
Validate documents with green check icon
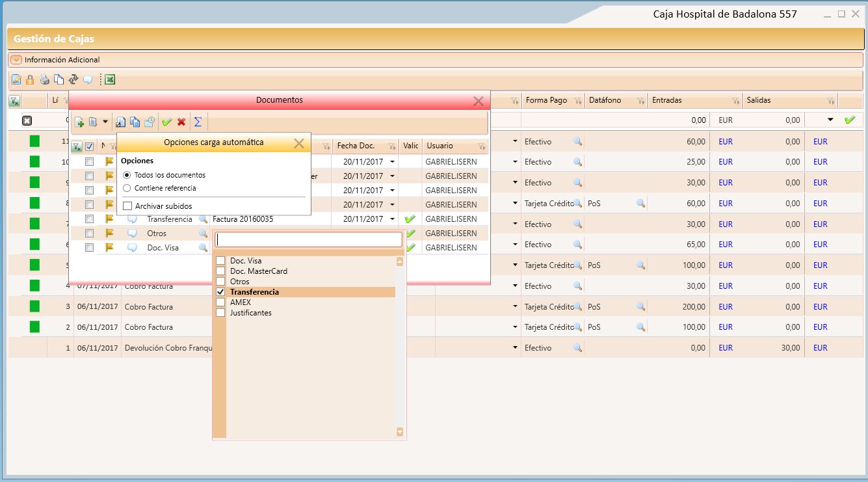coord(167,122)
